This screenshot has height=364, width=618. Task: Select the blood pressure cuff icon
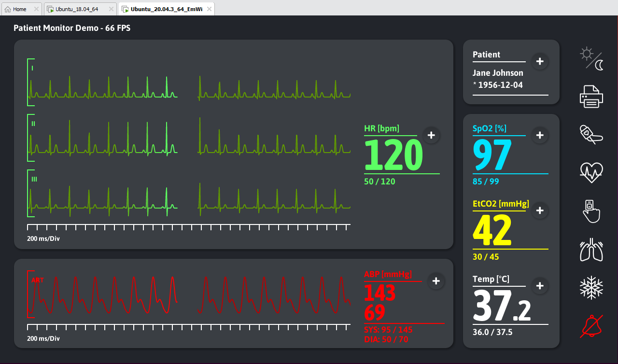591,134
